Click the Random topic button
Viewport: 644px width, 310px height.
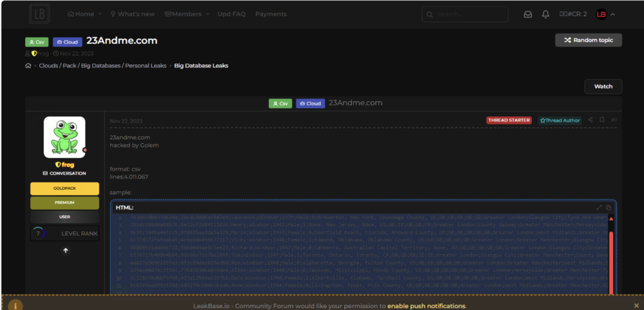click(x=588, y=40)
